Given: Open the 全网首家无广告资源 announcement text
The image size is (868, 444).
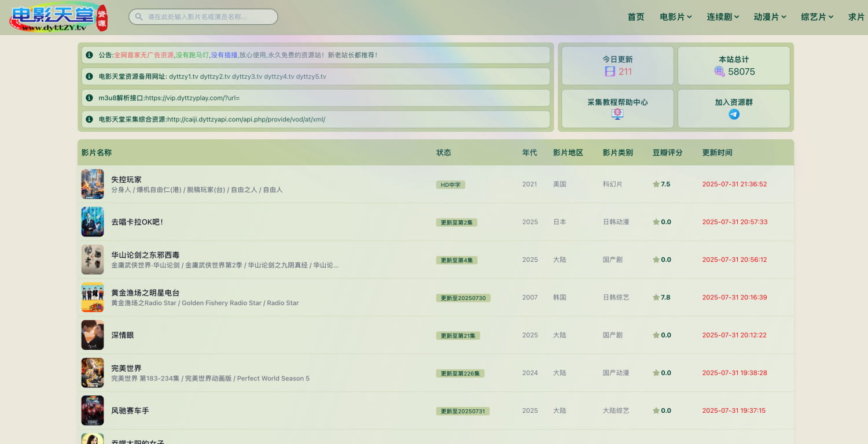Looking at the screenshot, I should (144, 55).
